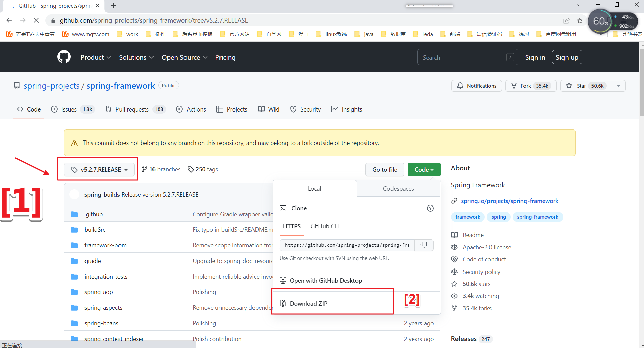Image resolution: width=644 pixels, height=348 pixels.
Task: Click the Sign up button
Action: point(567,57)
